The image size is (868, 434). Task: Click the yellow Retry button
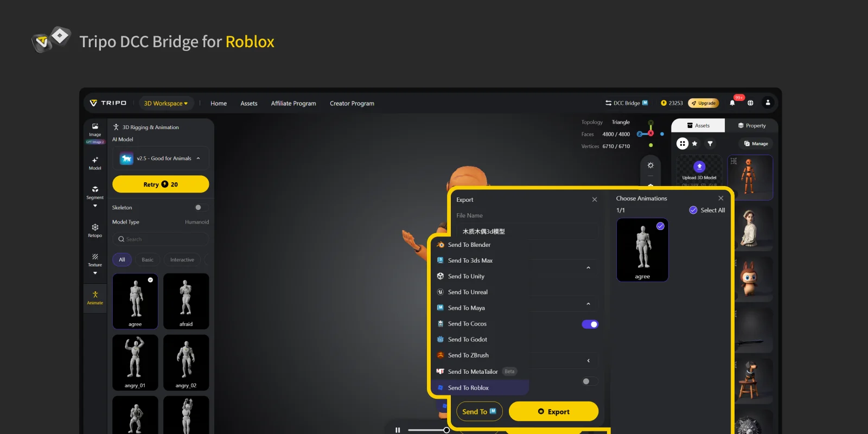pos(161,184)
